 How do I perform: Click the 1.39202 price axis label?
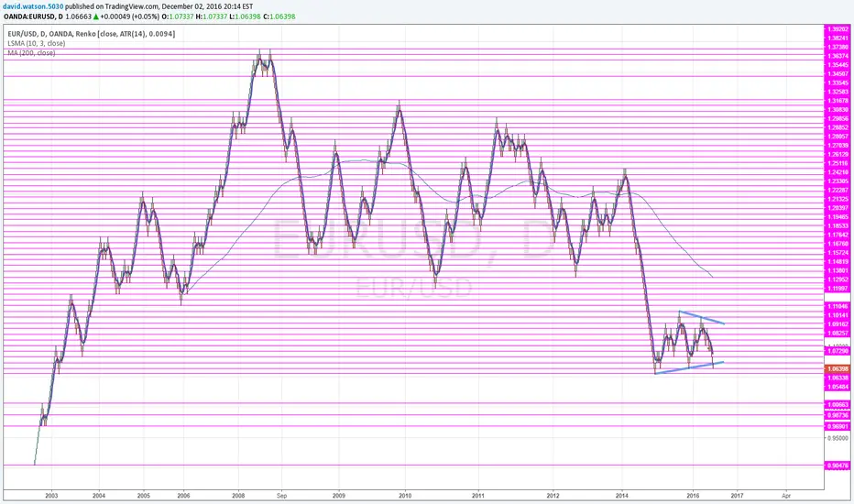click(x=838, y=29)
